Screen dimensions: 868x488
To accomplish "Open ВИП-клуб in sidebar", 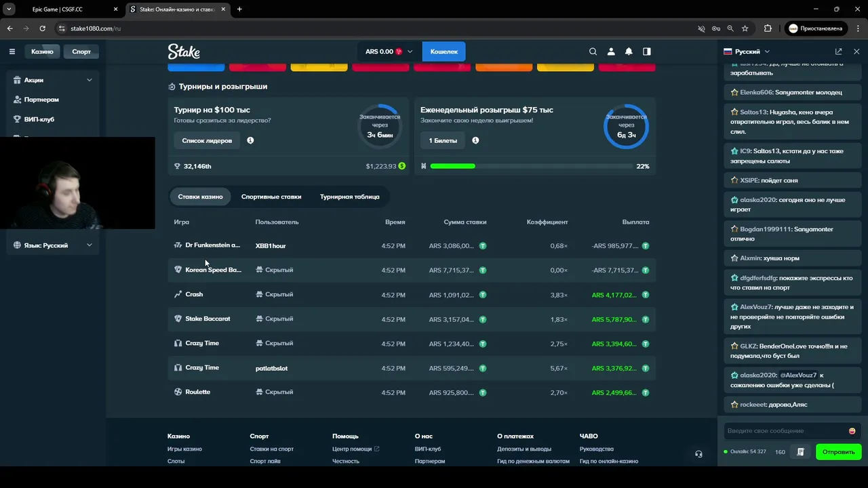I will 39,119.
